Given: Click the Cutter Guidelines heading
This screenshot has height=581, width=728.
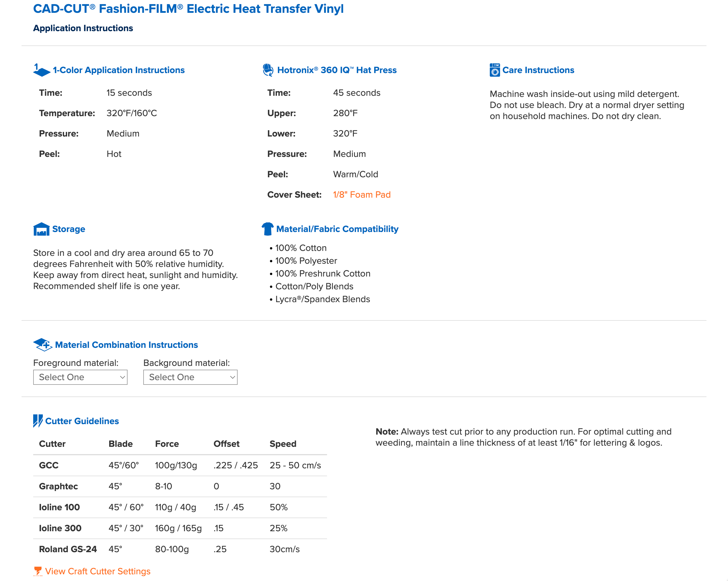Looking at the screenshot, I should tap(82, 421).
